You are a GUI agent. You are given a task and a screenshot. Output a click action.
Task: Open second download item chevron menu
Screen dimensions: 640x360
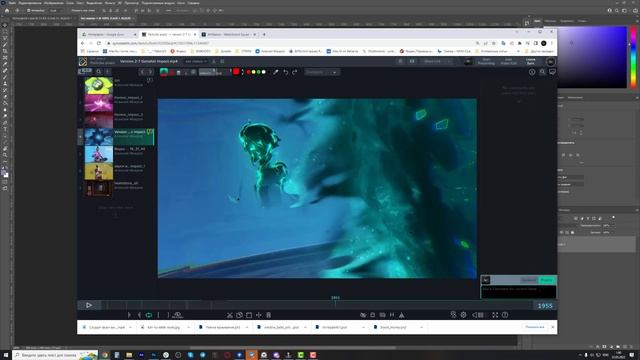[188, 327]
